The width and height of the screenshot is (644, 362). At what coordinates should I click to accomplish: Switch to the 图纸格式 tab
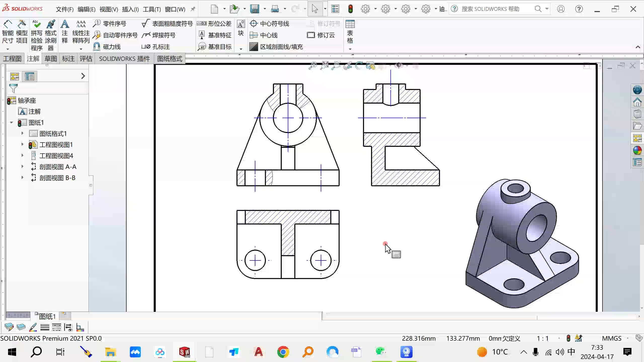(x=170, y=59)
